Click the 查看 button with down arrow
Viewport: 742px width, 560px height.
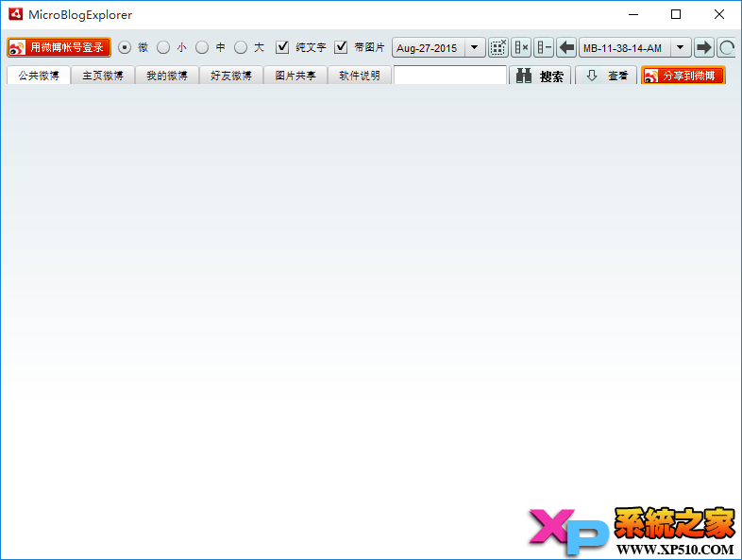coord(606,76)
